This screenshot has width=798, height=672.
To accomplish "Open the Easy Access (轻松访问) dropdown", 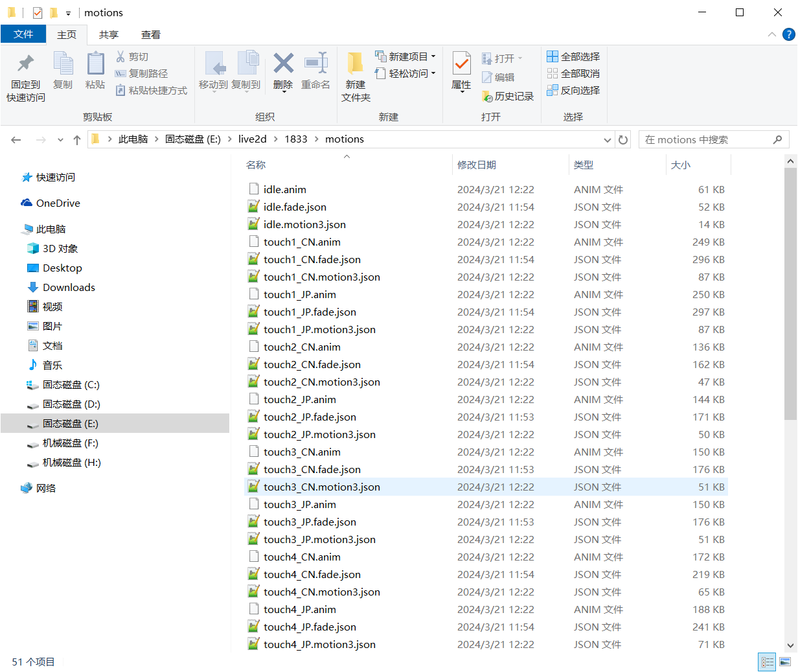I will [433, 74].
